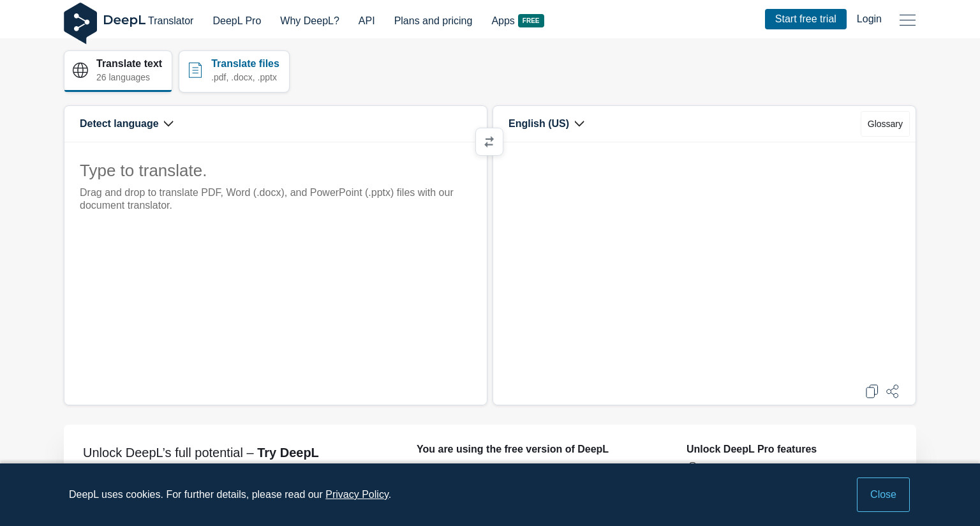Open the Privacy Policy link
The width and height of the screenshot is (980, 526).
coord(357,495)
